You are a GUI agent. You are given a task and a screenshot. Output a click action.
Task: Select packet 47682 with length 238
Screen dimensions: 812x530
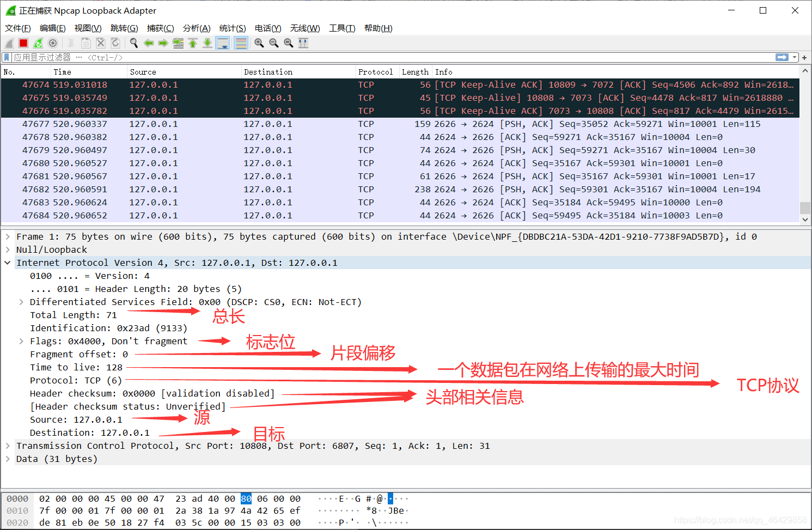tap(400, 190)
